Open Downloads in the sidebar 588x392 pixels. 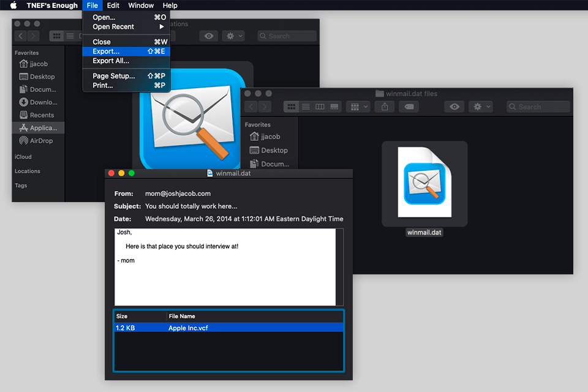click(38, 102)
